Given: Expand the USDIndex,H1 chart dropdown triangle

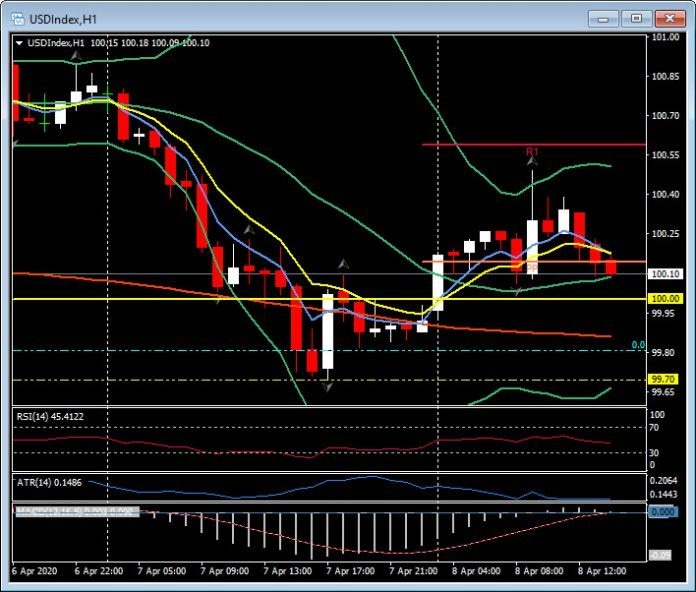Looking at the screenshot, I should (x=19, y=43).
